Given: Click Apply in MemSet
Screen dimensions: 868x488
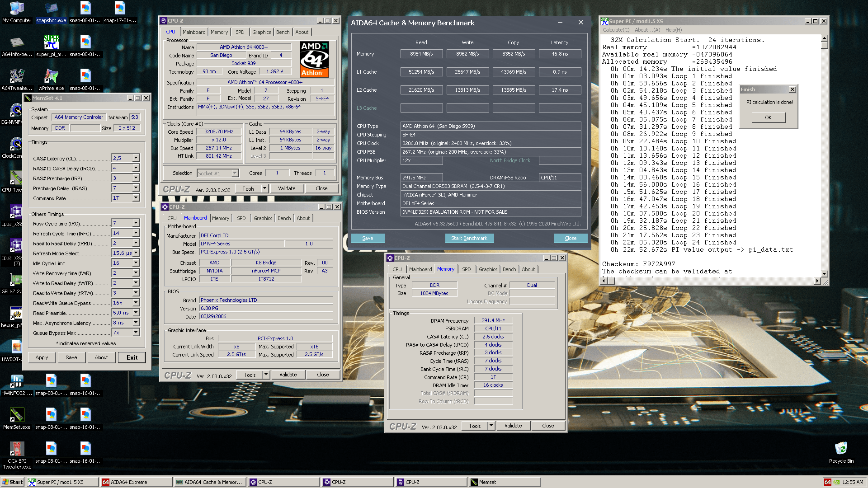Looking at the screenshot, I should (42, 357).
